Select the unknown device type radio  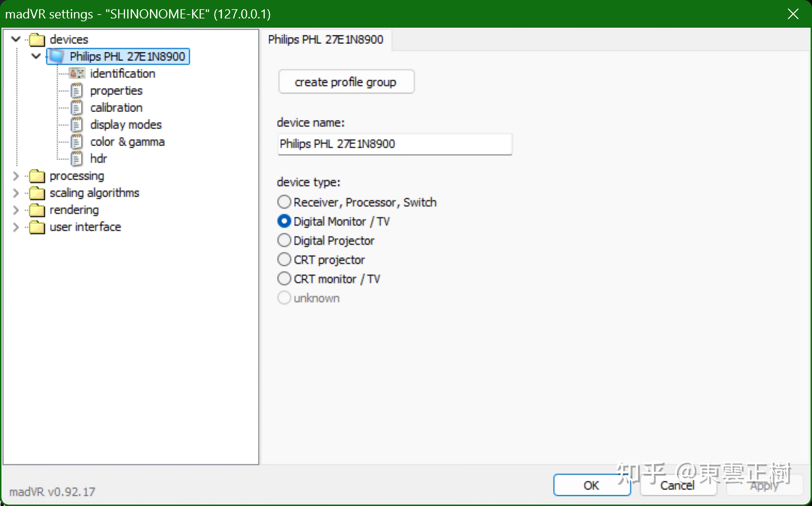284,297
